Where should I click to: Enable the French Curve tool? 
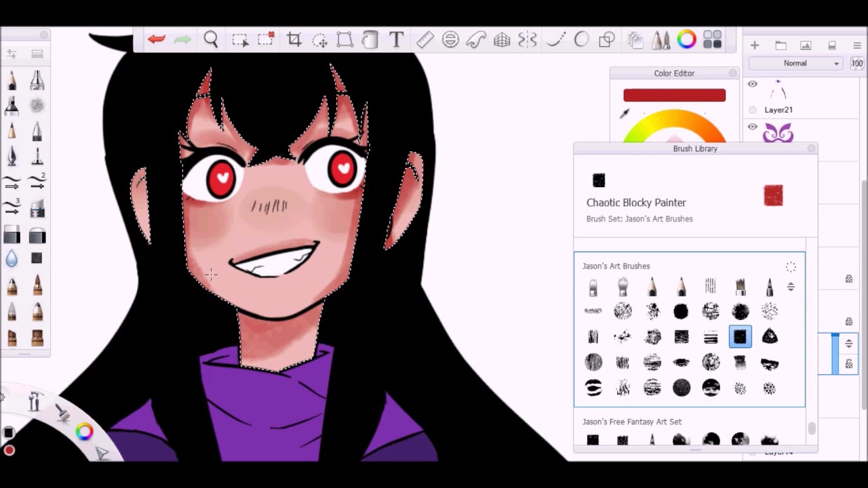coord(475,40)
